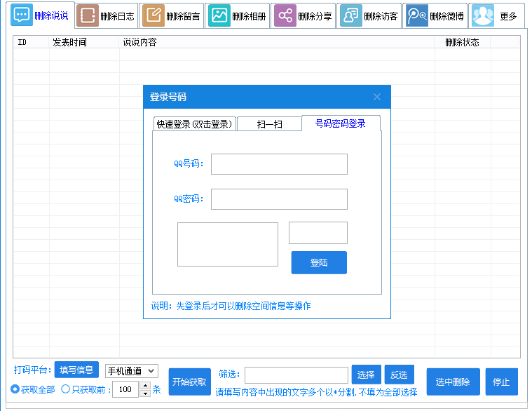Click the 打码平台 label
This screenshot has height=411, width=532.
32,370
